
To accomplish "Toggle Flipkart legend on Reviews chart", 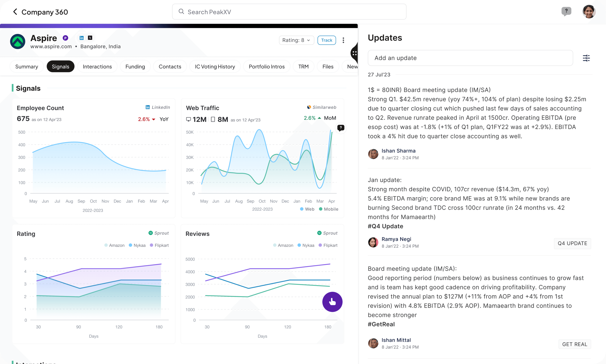I will click(328, 245).
